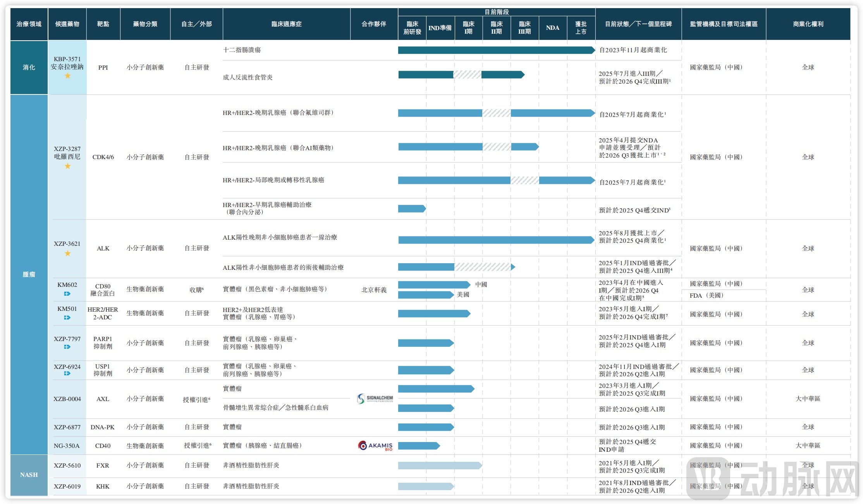
Task: Click the blue arrow icon under KM501
Action: point(67,317)
